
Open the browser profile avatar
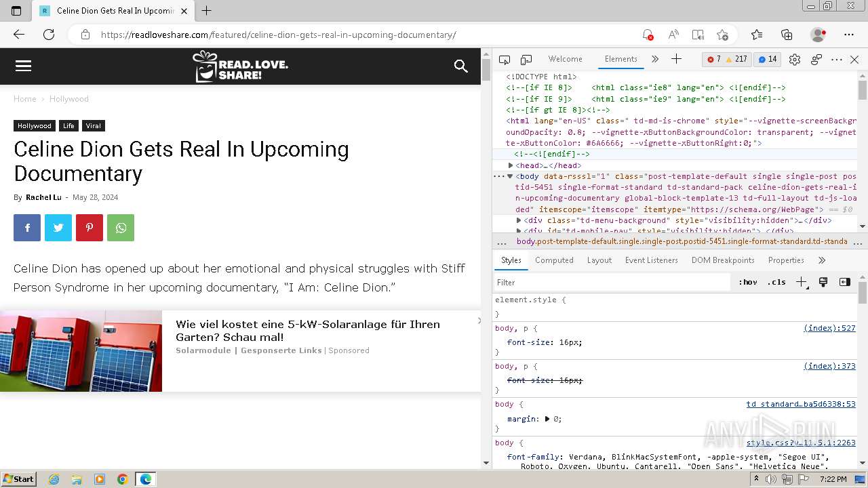pos(818,35)
